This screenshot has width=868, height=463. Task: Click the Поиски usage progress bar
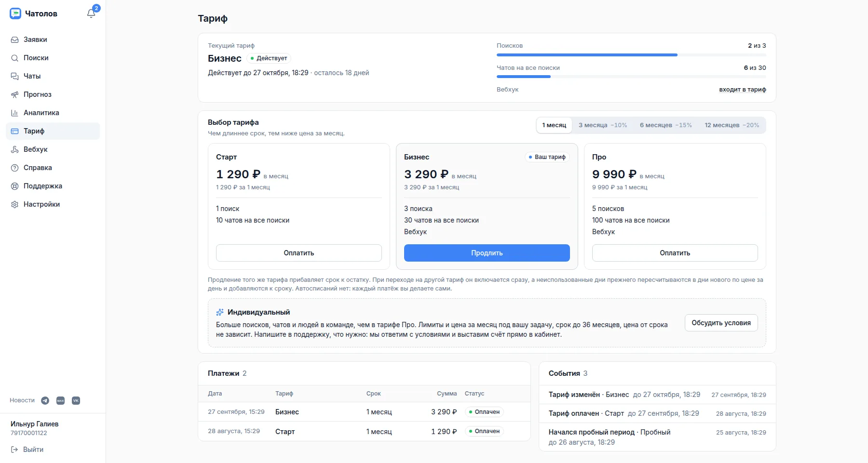pyautogui.click(x=631, y=55)
